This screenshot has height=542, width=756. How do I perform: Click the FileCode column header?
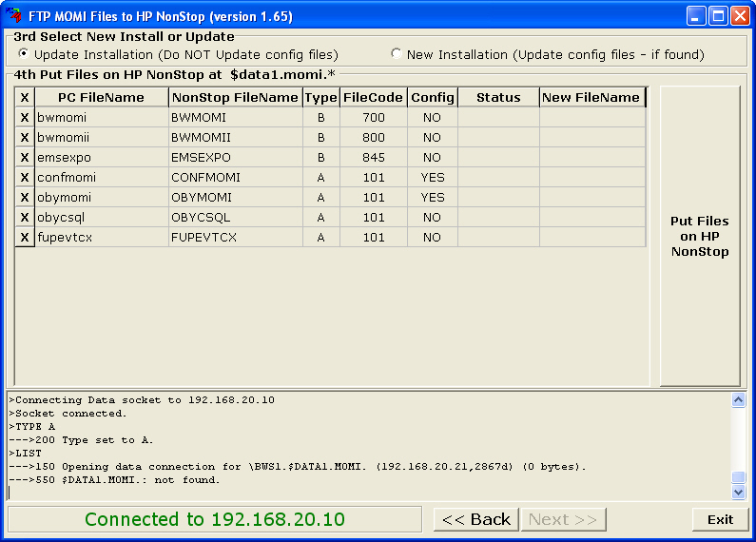(374, 97)
